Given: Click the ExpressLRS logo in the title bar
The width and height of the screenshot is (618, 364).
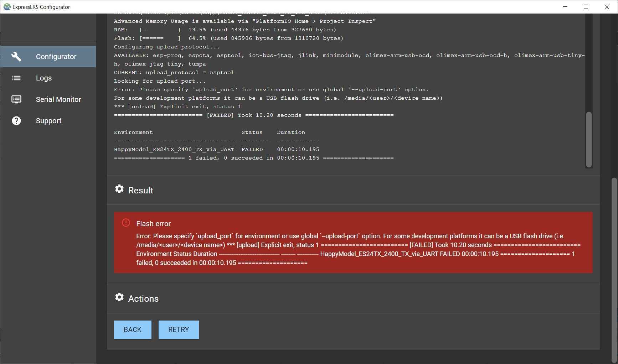Looking at the screenshot, I should (7, 7).
